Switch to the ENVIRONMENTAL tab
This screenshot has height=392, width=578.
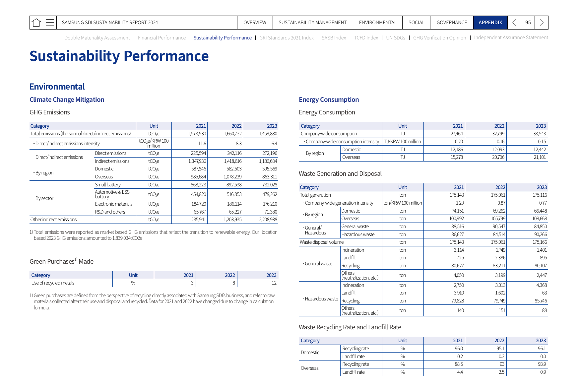coord(378,23)
